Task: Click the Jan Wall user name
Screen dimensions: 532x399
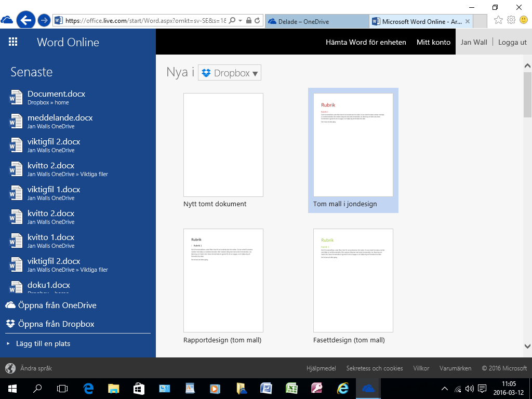Action: point(474,42)
